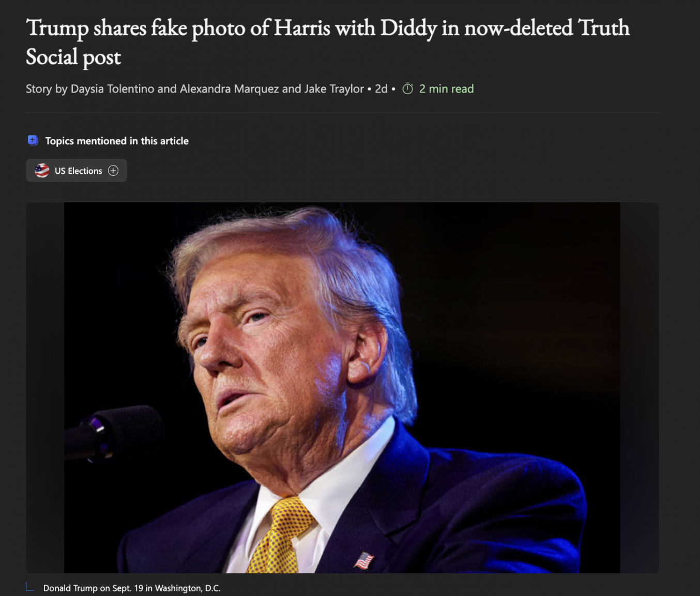Click the blue Topics plus-square icon
This screenshot has height=596, width=700.
[x=33, y=140]
